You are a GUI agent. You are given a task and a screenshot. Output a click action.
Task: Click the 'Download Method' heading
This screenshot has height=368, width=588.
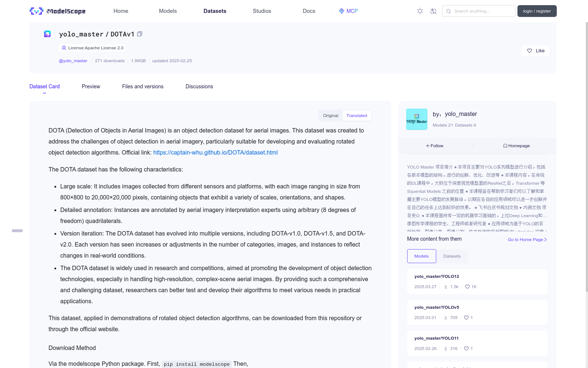tap(72, 348)
